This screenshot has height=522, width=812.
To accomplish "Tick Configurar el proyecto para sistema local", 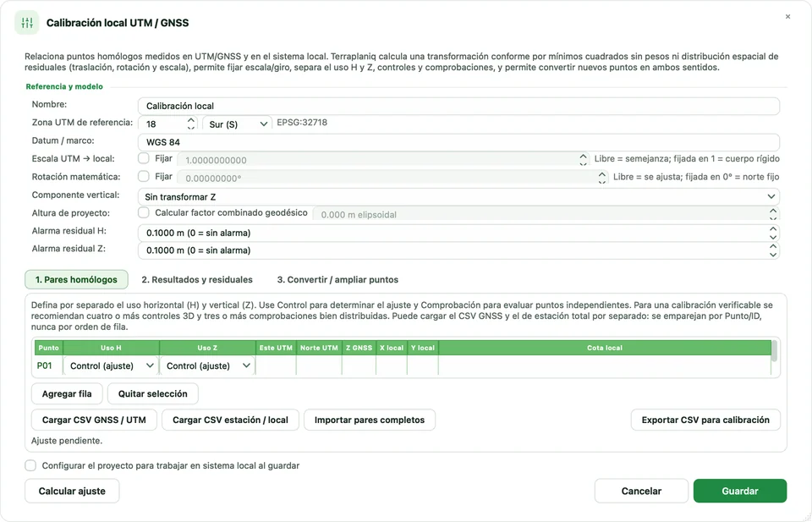I will click(x=30, y=465).
